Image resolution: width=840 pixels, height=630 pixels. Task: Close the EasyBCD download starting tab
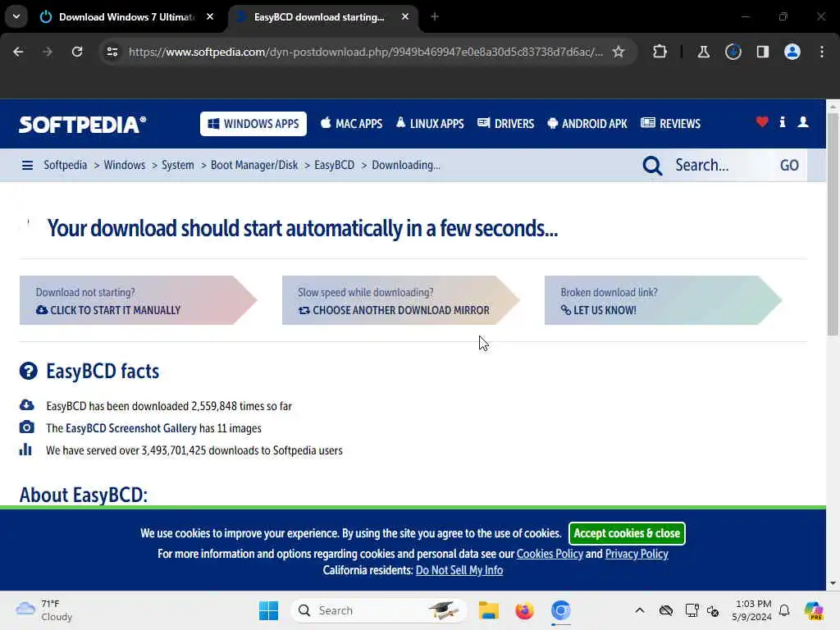click(405, 17)
